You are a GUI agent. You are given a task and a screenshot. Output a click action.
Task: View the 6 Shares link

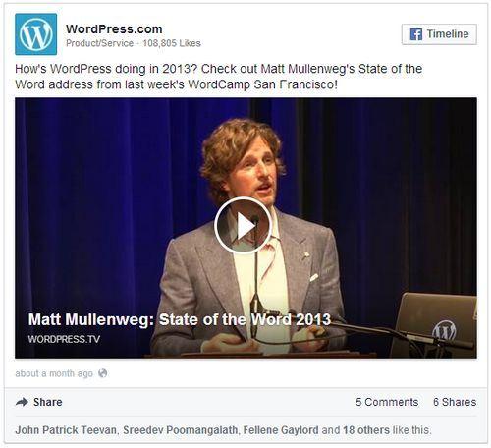455,402
